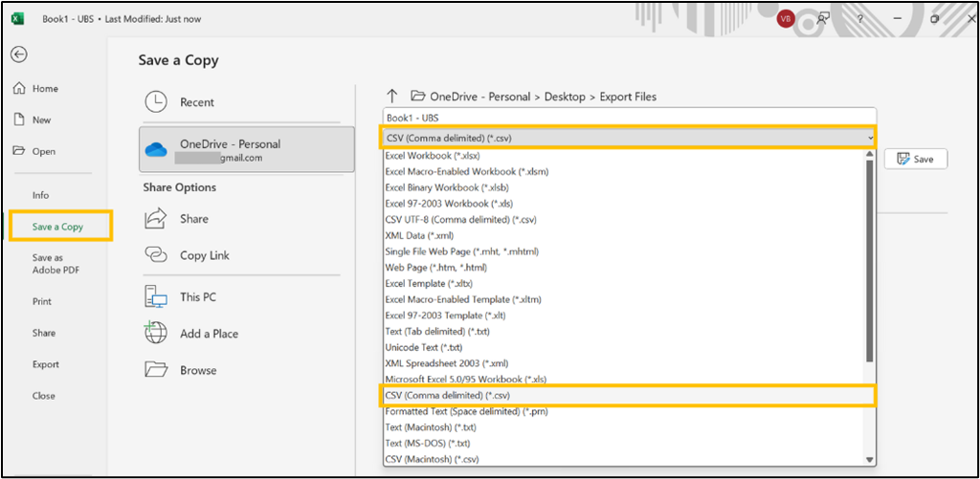
Task: Choose XML Data (*.xml) format
Action: click(624, 235)
